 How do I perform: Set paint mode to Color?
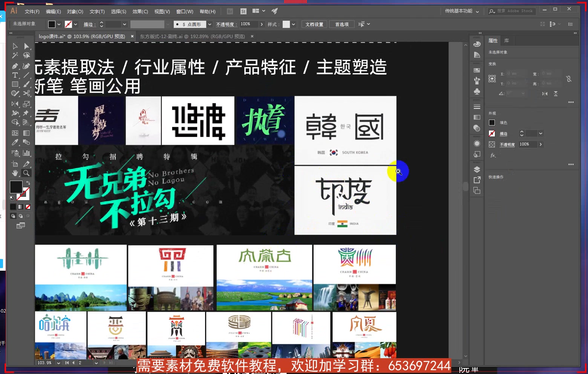tap(13, 207)
